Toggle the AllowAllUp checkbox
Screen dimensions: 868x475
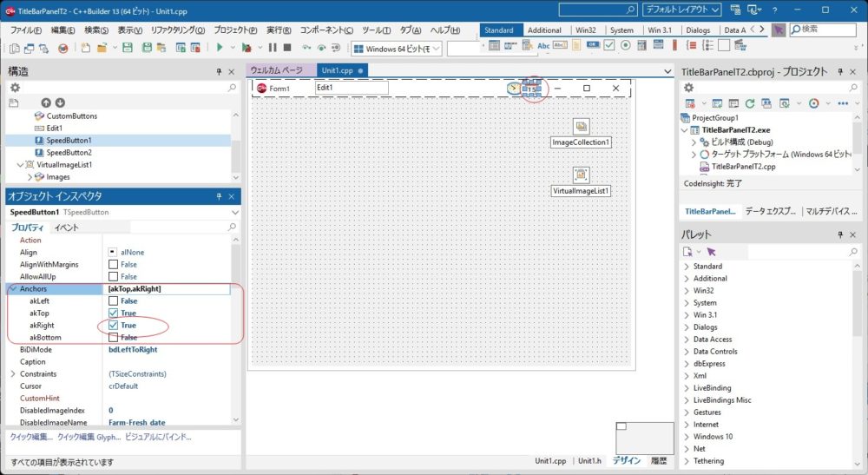pos(113,276)
